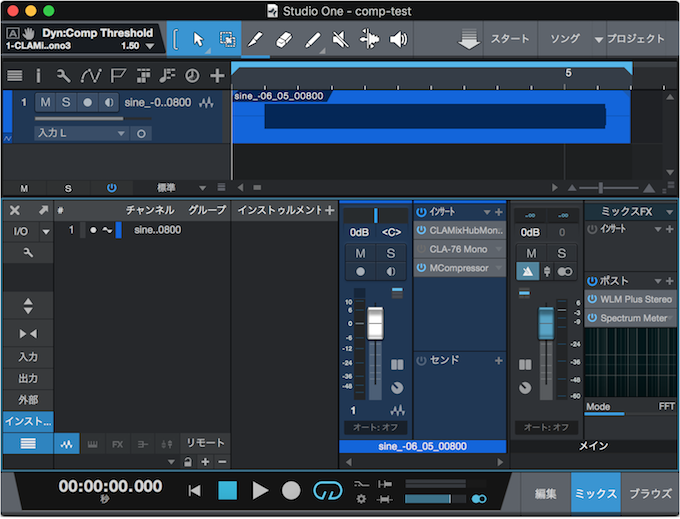This screenshot has width=680, height=519.
Task: Expand I/O dropdown arrow
Action: [x=46, y=232]
